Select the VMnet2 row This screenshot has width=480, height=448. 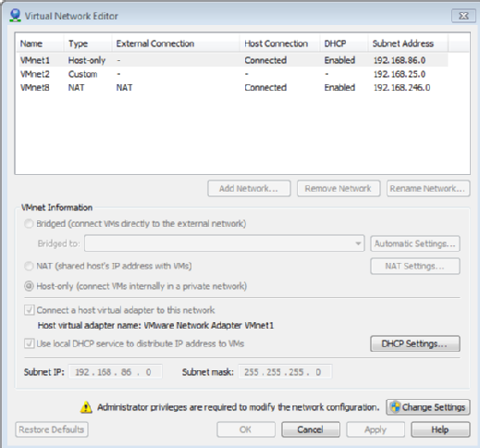[233, 74]
